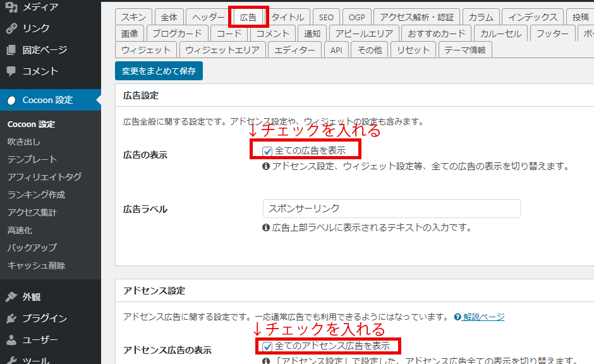The image size is (594, 364).
Task: Click the help icon beside 解説ページ
Action: click(458, 317)
